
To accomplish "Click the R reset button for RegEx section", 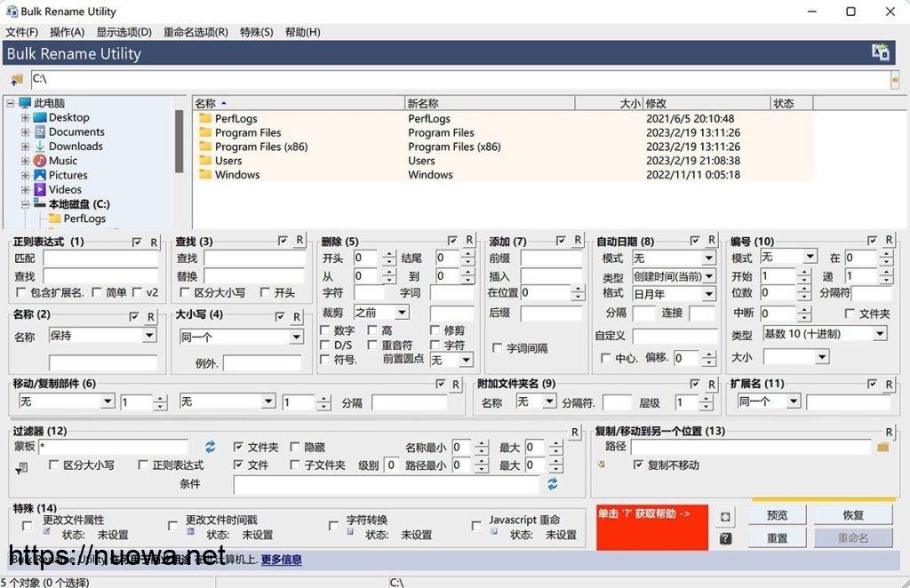I will click(x=154, y=242).
